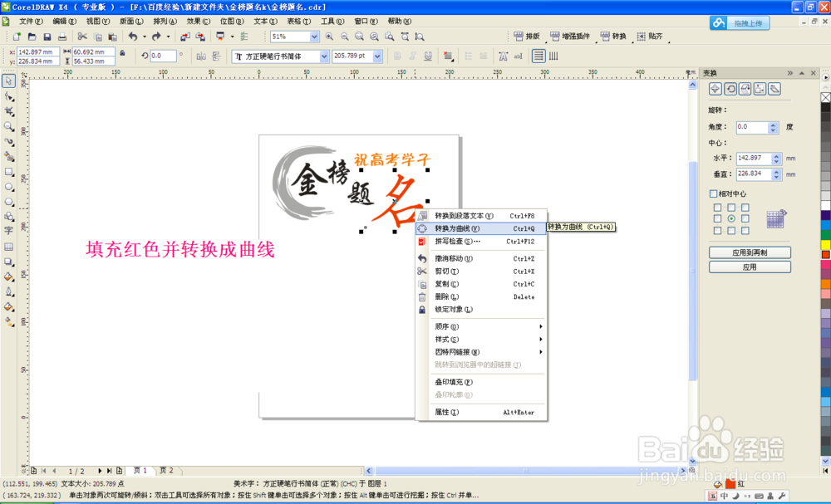Open the font name dropdown
831x504 pixels.
[324, 56]
